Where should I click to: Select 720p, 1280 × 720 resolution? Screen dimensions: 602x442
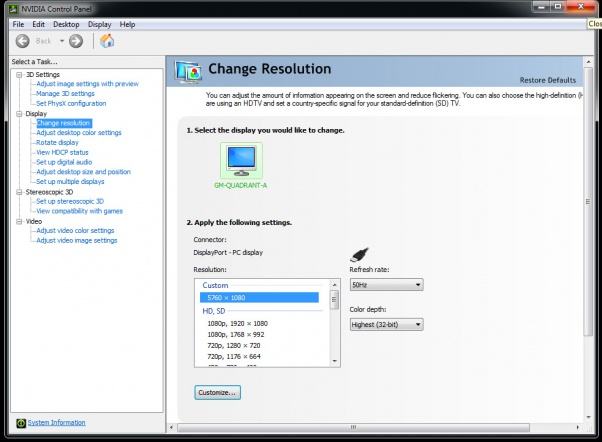234,346
